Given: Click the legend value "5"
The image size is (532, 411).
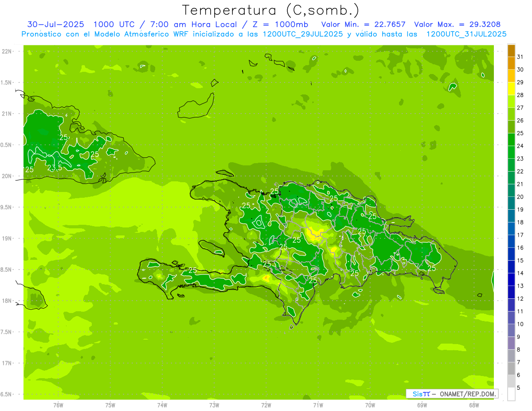Looking at the screenshot, I should (x=519, y=388).
